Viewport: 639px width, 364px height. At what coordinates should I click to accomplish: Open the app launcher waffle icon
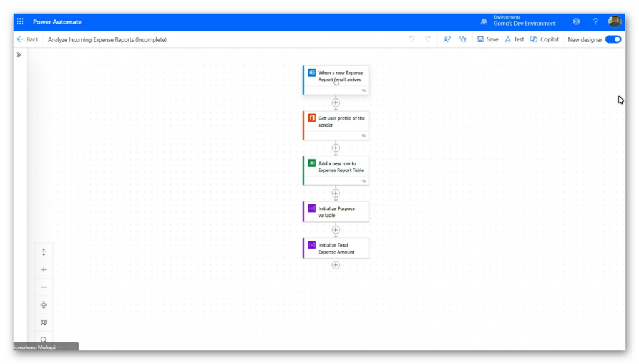coord(20,22)
